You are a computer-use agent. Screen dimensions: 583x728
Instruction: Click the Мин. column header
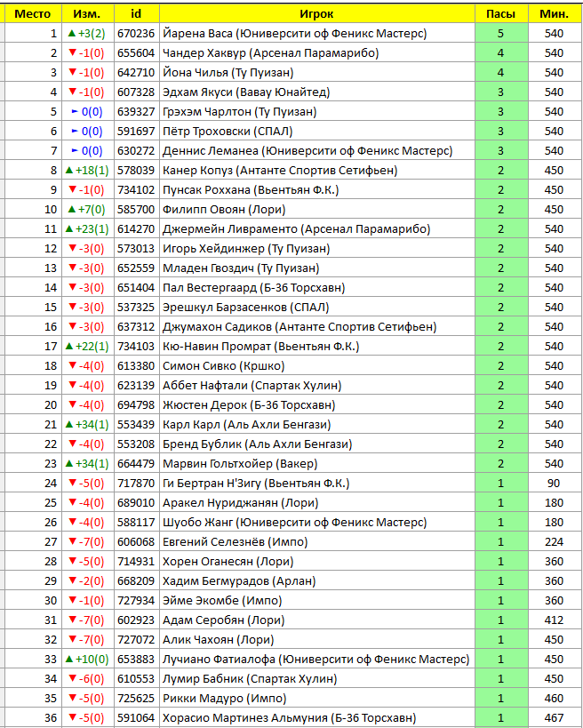555,13
